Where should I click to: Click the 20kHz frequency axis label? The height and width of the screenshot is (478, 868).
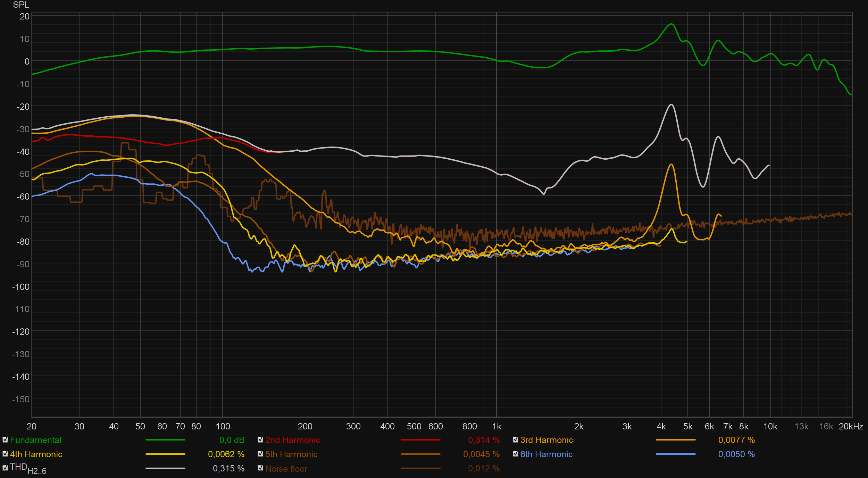coord(851,427)
